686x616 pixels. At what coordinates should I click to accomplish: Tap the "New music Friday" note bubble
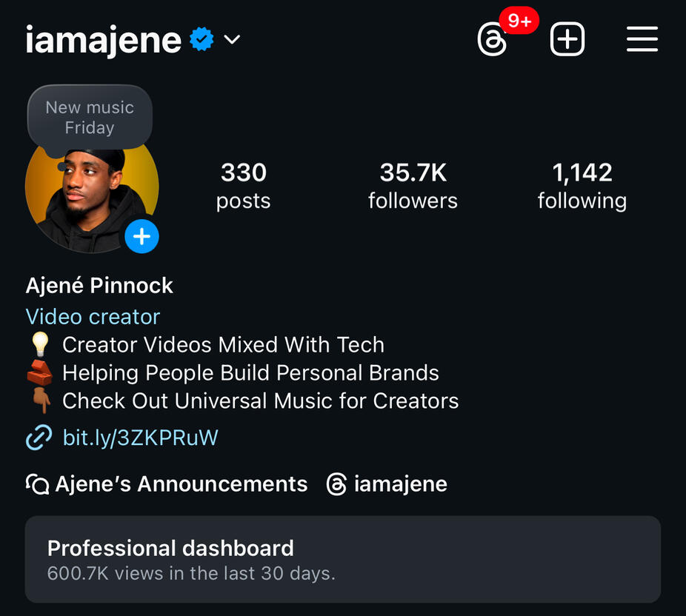(90, 118)
